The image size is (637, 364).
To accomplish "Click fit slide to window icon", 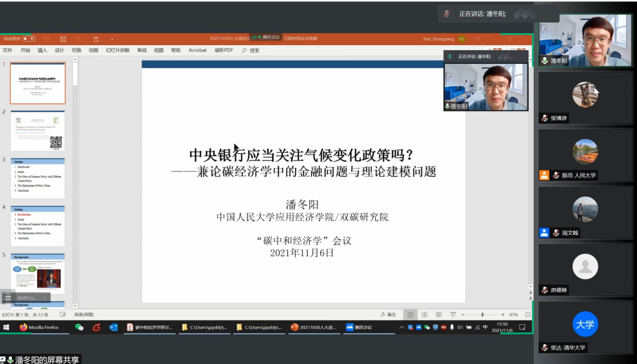I will (528, 315).
